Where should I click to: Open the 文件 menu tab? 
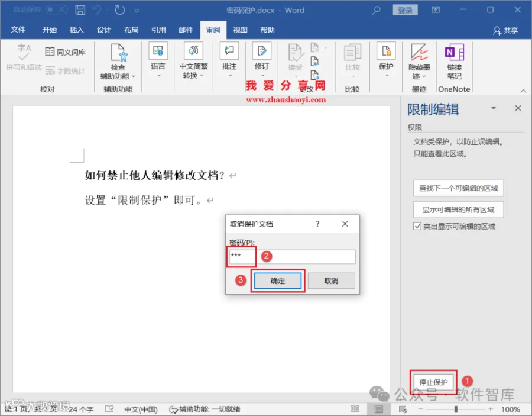pos(18,30)
